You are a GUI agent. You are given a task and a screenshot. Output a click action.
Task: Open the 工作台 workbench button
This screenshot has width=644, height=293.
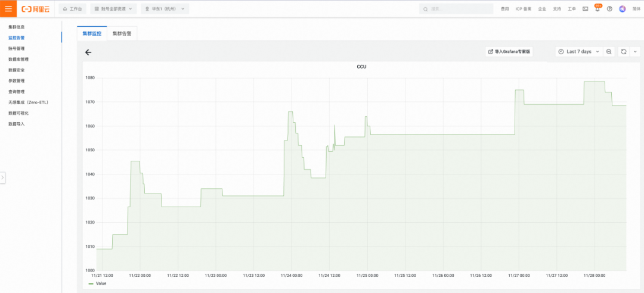pyautogui.click(x=72, y=8)
